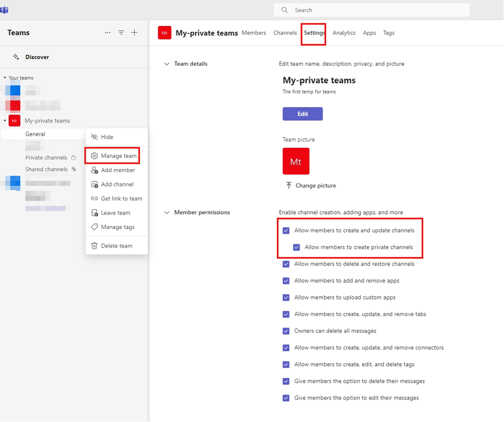504x422 pixels.
Task: Click the Edit button
Action: coord(303,114)
